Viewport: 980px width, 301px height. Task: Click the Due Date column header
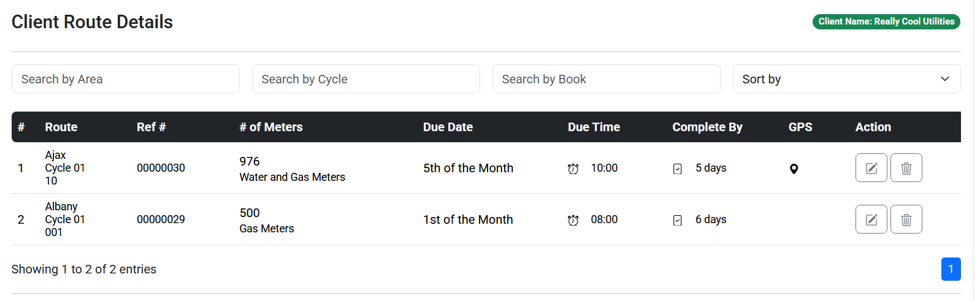tap(448, 127)
